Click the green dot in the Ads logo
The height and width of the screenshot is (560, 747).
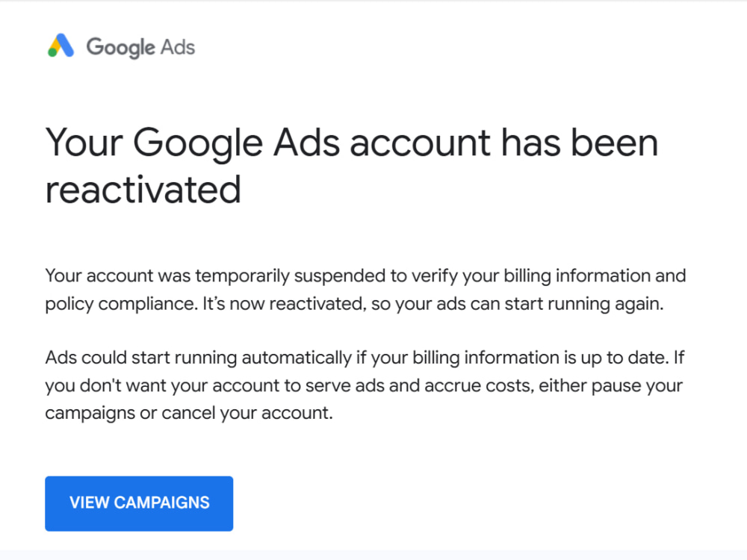(x=52, y=52)
